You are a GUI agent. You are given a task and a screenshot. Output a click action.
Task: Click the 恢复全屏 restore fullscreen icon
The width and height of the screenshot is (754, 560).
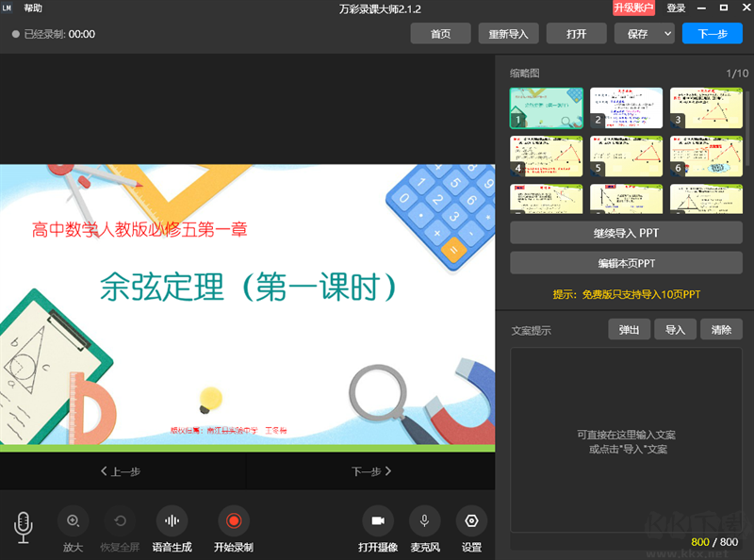[x=121, y=519]
